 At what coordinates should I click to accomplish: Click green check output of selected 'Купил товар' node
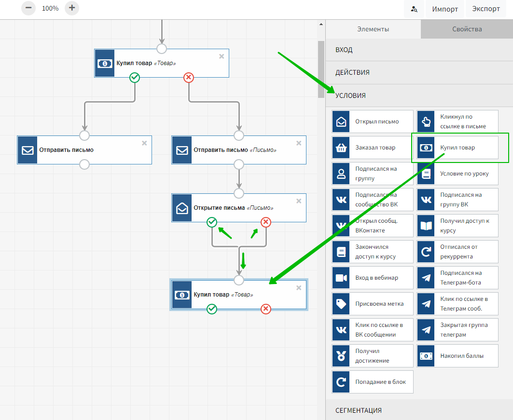pyautogui.click(x=212, y=309)
